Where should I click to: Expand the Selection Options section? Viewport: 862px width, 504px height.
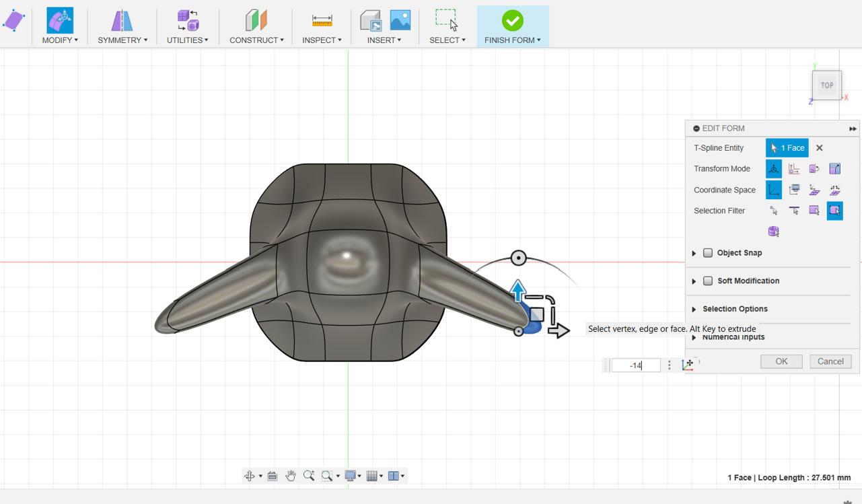(x=694, y=310)
